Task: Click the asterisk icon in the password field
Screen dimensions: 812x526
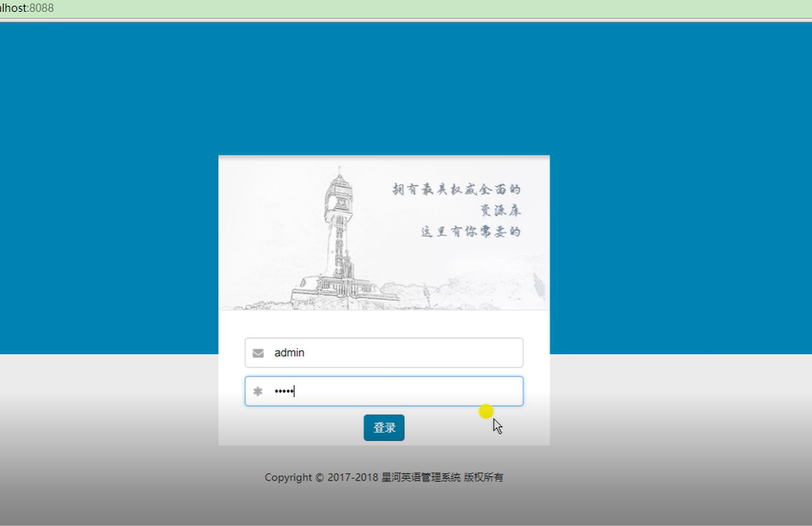Action: [258, 391]
